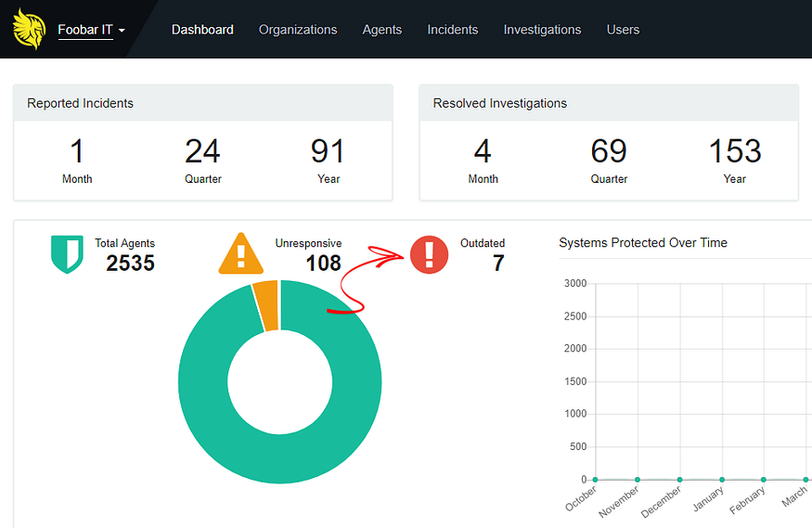
Task: Click the 1500 y-axis label
Action: (x=575, y=381)
